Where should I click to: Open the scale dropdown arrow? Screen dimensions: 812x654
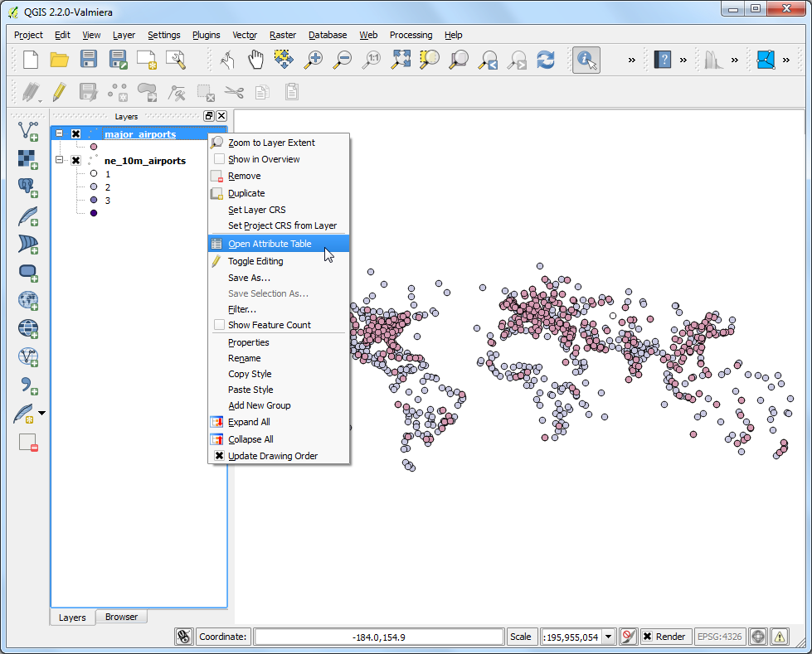coord(609,637)
